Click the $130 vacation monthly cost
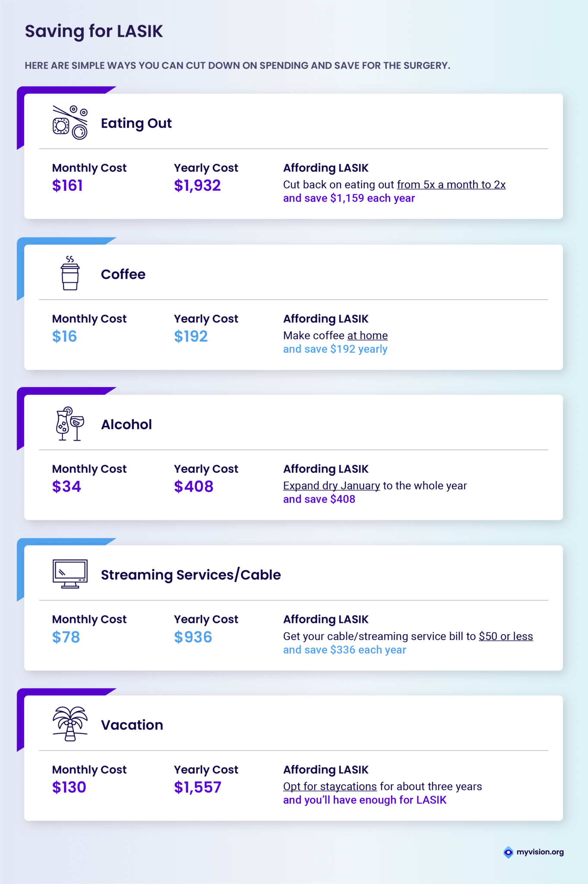Screen dimensions: 588x884 69,787
